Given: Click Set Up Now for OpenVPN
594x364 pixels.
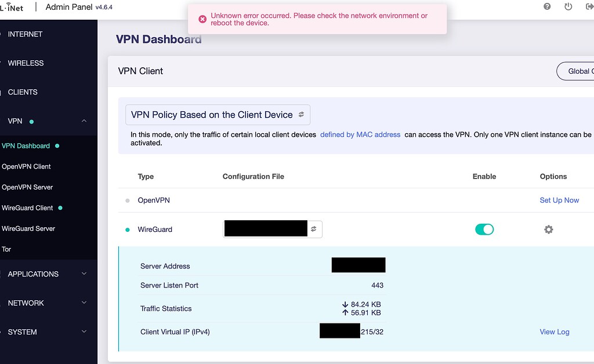Looking at the screenshot, I should pos(559,200).
